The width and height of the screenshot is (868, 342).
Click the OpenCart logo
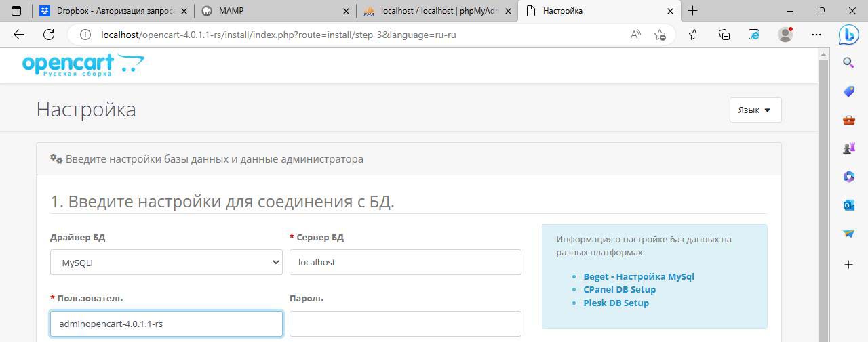[83, 65]
